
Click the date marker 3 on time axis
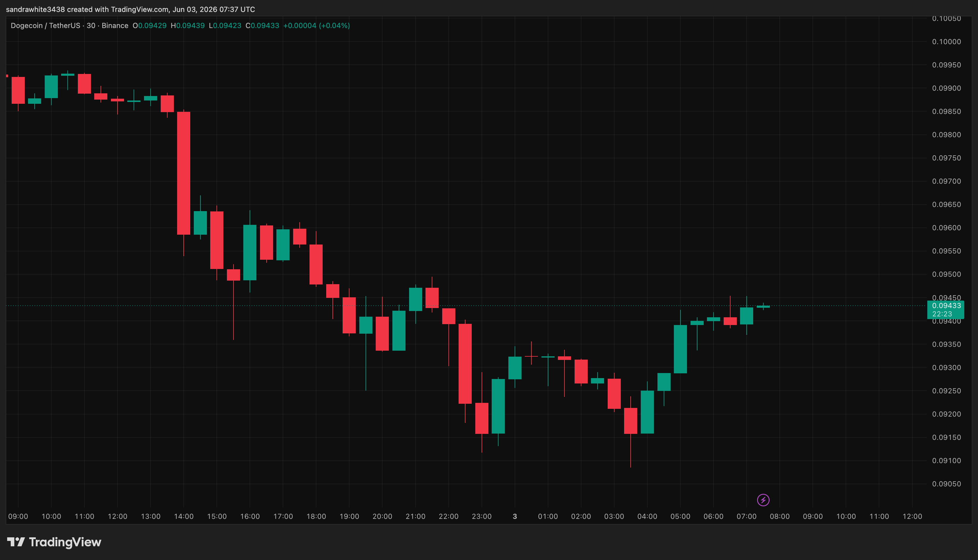pyautogui.click(x=515, y=516)
